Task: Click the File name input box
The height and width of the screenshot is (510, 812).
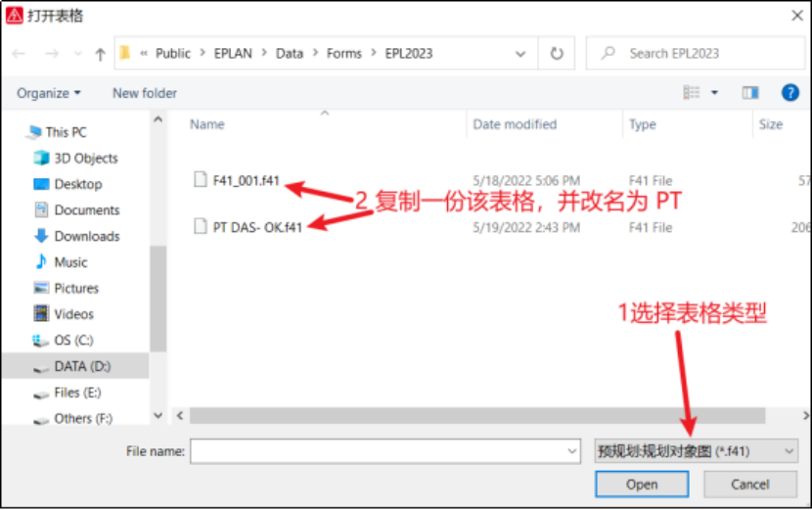Action: coord(384,451)
